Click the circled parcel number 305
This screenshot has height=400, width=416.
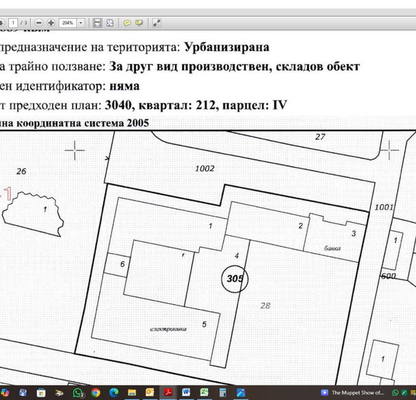click(235, 279)
